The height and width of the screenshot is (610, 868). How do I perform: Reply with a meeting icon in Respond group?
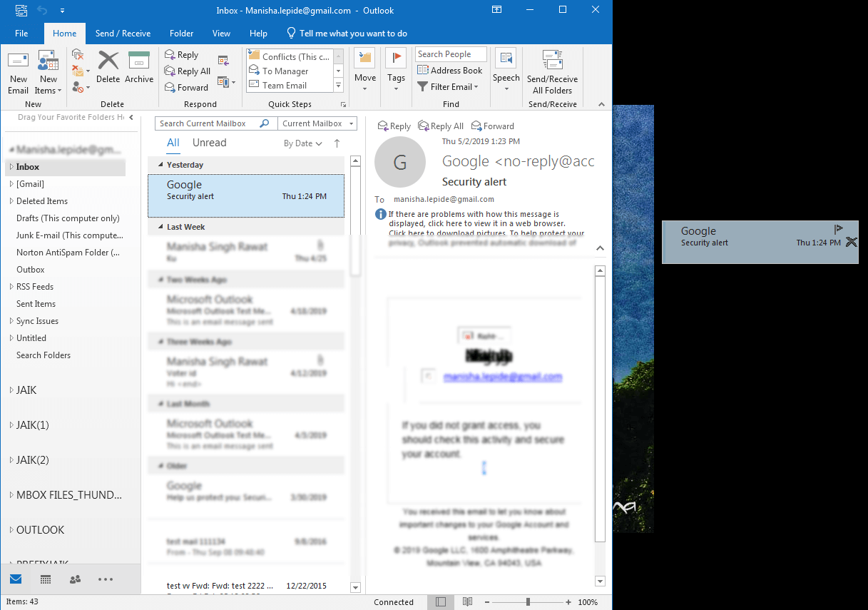224,61
